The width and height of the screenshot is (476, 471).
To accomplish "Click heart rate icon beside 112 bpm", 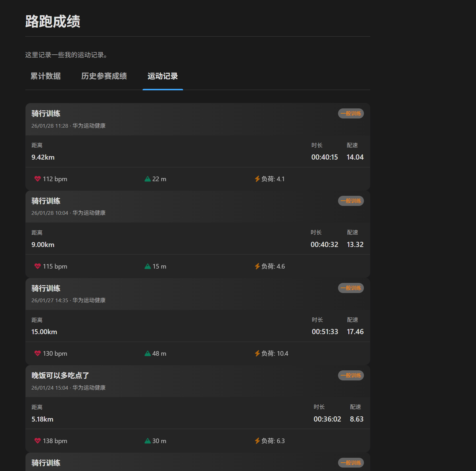I will pos(37,179).
